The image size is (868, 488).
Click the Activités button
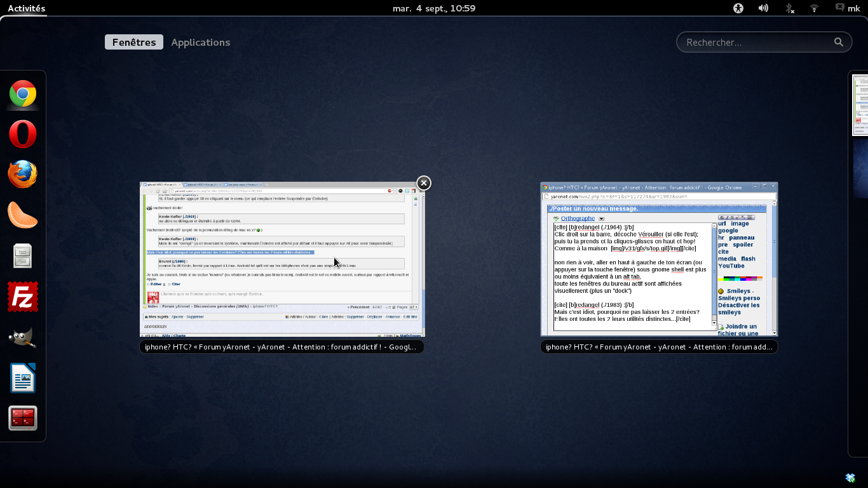(x=27, y=8)
